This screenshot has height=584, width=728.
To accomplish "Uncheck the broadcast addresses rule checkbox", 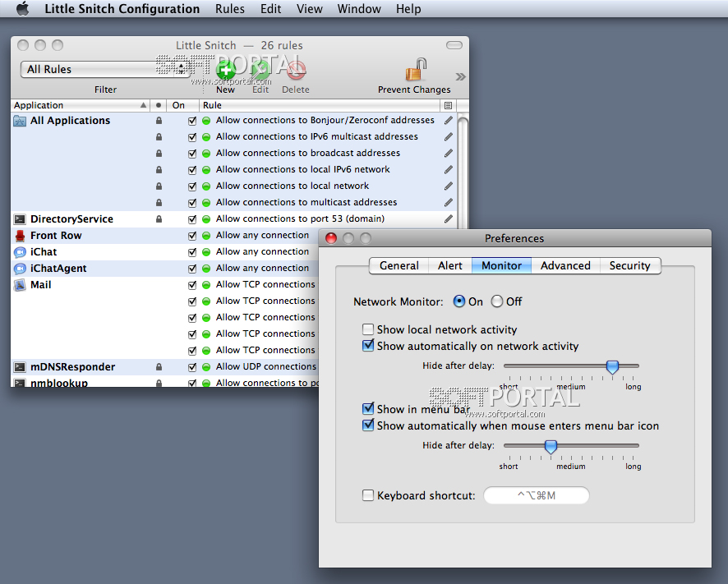I will pyautogui.click(x=192, y=154).
